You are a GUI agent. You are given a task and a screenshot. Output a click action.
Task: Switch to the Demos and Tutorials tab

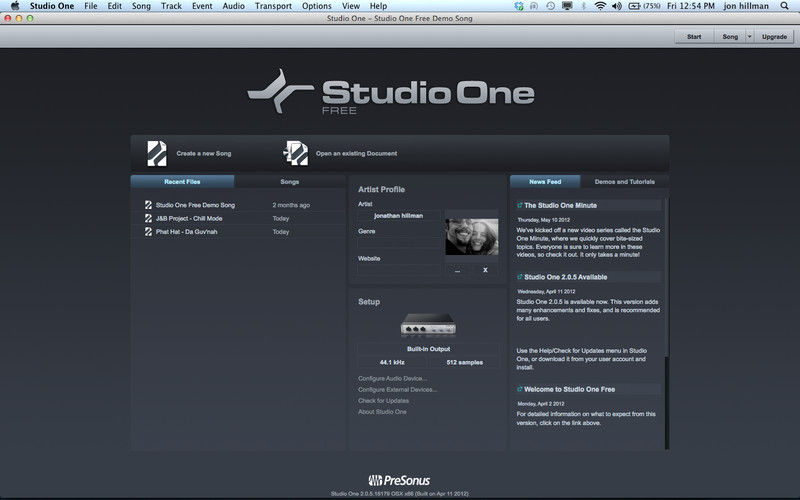[x=624, y=182]
